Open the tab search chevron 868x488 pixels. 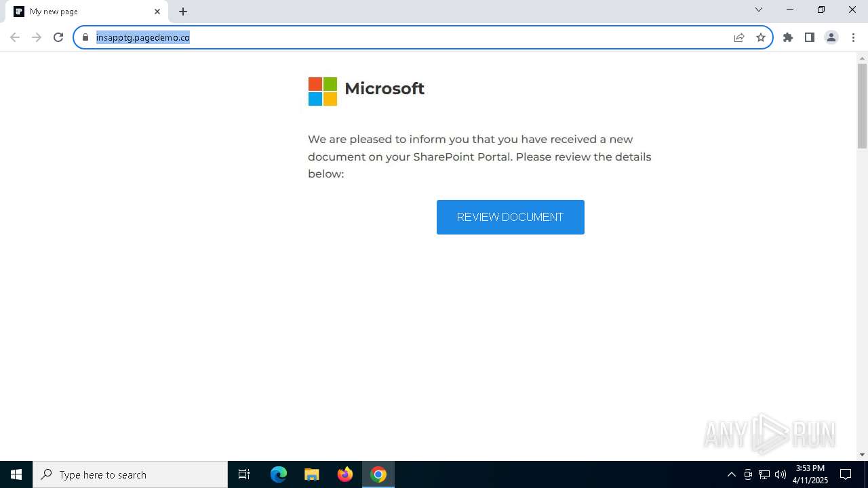coord(759,9)
